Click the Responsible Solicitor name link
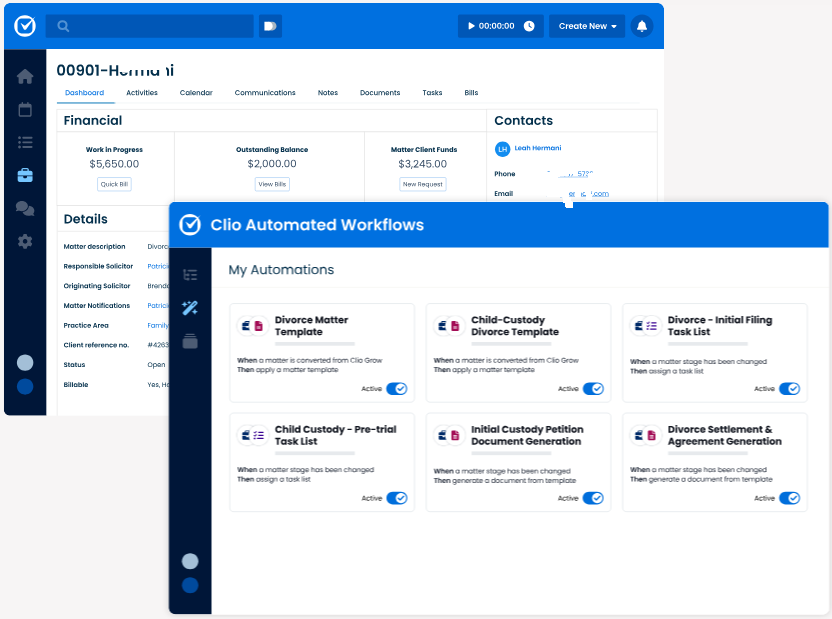 click(158, 266)
